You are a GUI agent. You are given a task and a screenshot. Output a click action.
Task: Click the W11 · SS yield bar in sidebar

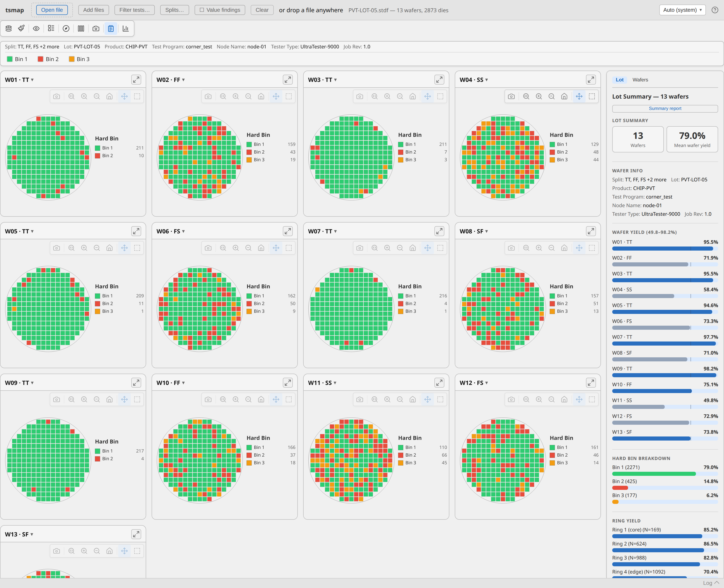665,407
